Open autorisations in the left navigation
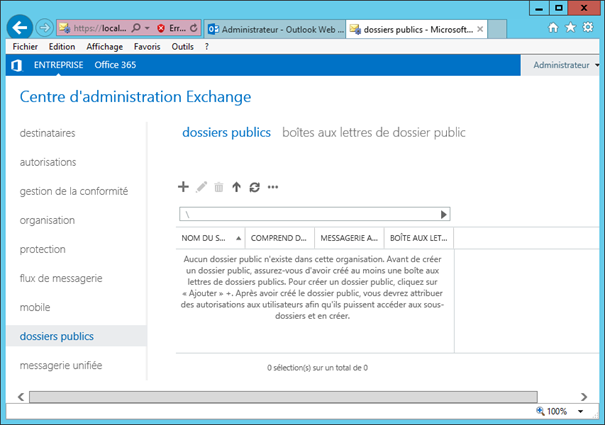Screen dimensions: 605x425 click(x=48, y=162)
